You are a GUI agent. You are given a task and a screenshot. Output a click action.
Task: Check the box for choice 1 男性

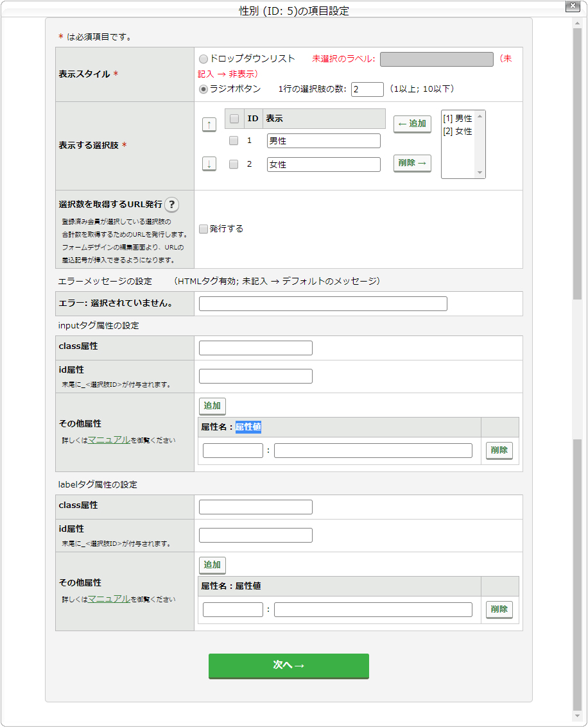pos(234,140)
